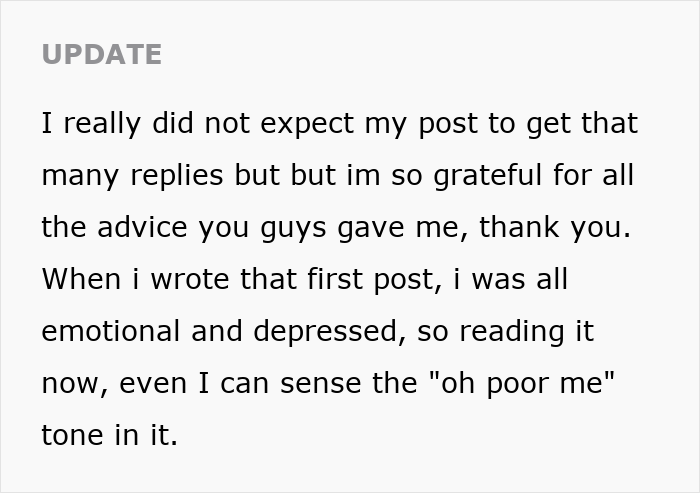Click the word "emotional"
The image size is (700, 493).
coord(111,331)
